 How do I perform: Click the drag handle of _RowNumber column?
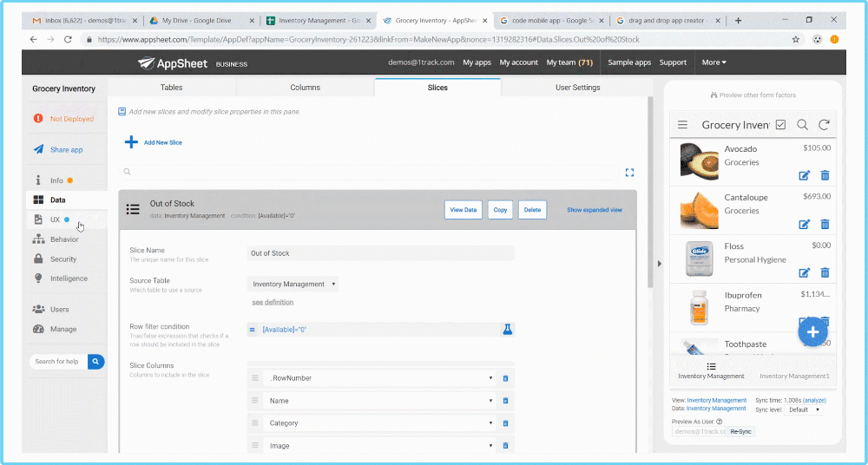pos(255,378)
